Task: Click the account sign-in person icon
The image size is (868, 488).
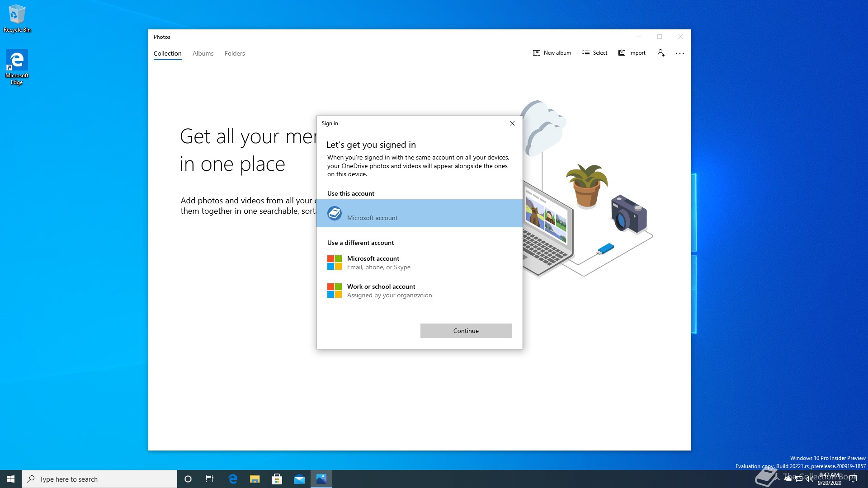Action: click(661, 53)
